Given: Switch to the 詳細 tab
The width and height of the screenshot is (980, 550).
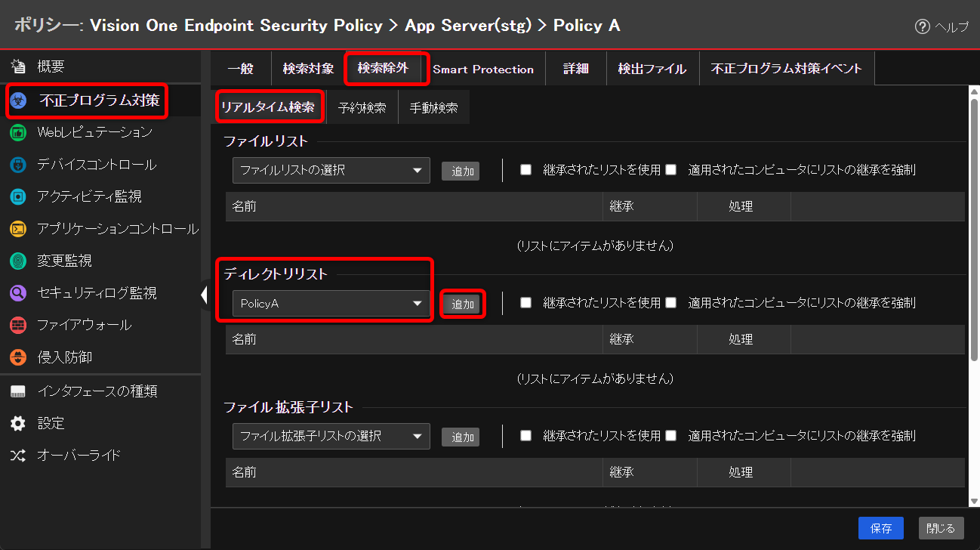Looking at the screenshot, I should coord(576,69).
